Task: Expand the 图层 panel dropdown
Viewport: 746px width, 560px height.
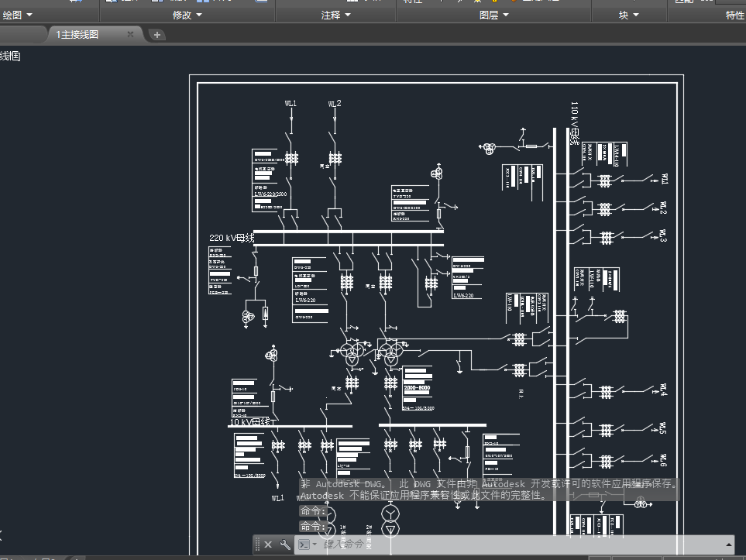Action: click(x=493, y=15)
